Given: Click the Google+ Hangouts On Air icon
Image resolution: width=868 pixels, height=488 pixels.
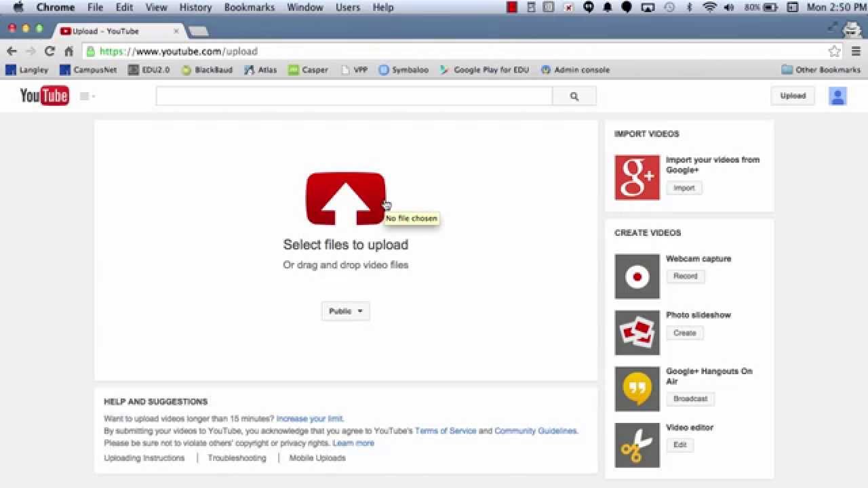Looking at the screenshot, I should pyautogui.click(x=637, y=389).
